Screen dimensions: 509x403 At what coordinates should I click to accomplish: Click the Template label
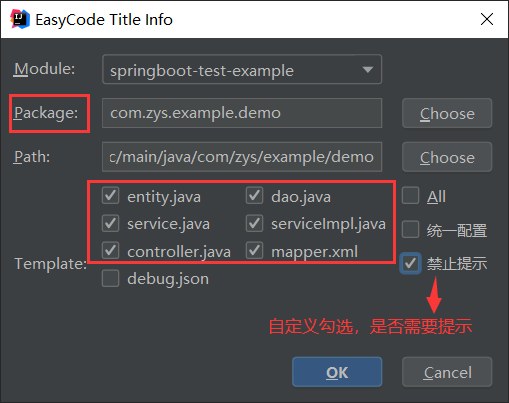point(51,264)
